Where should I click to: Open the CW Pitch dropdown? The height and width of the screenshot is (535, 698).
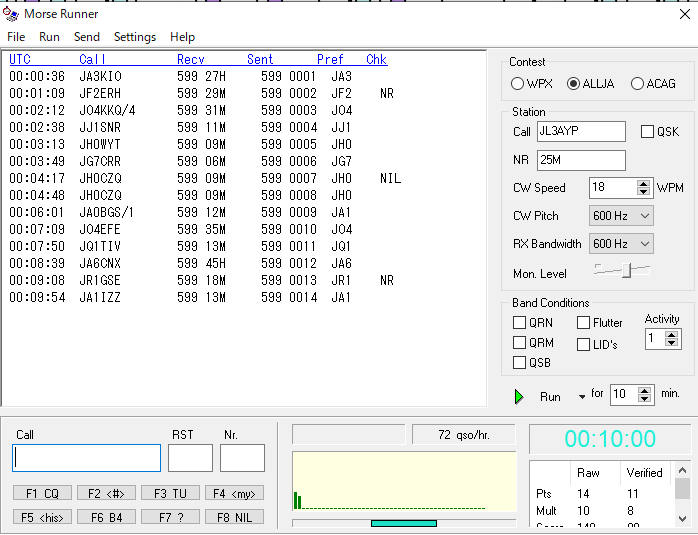click(621, 216)
